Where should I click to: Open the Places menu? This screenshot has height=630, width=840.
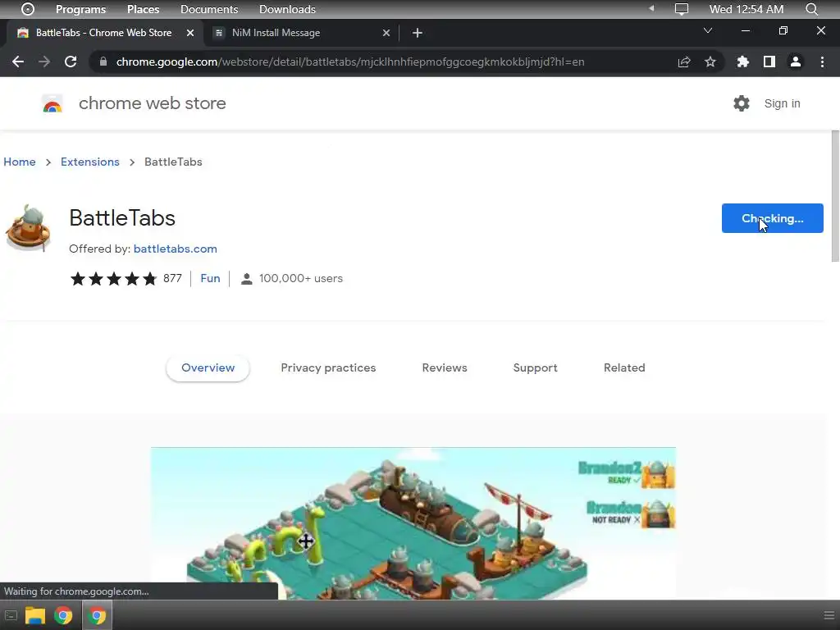(143, 9)
